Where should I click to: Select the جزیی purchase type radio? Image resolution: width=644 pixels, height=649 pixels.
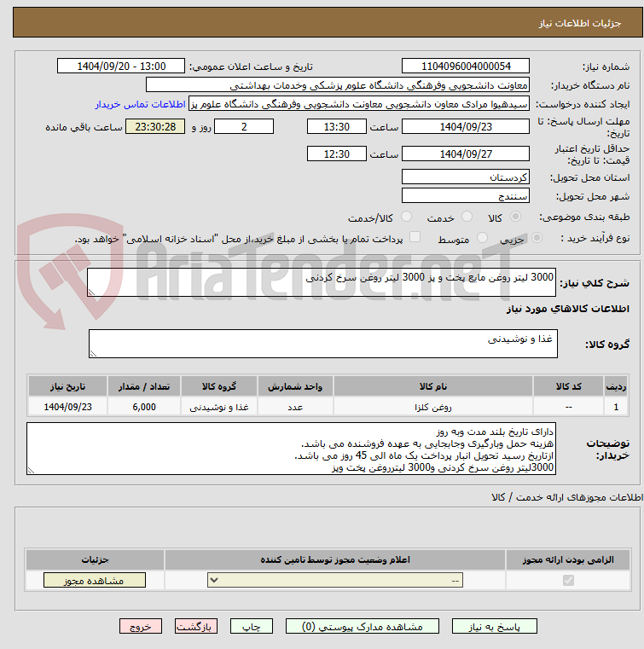(x=537, y=238)
